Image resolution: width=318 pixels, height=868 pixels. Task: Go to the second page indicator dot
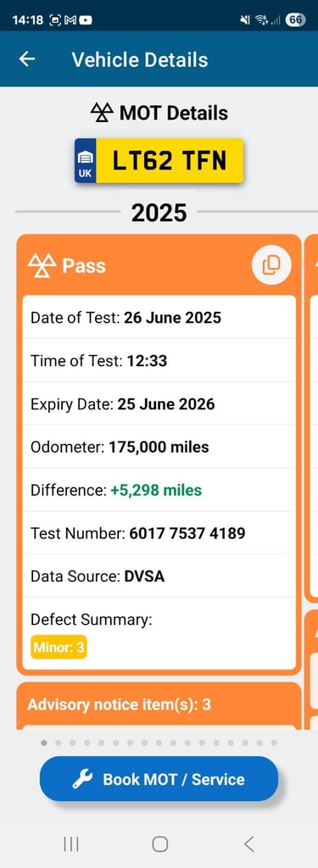tap(59, 743)
